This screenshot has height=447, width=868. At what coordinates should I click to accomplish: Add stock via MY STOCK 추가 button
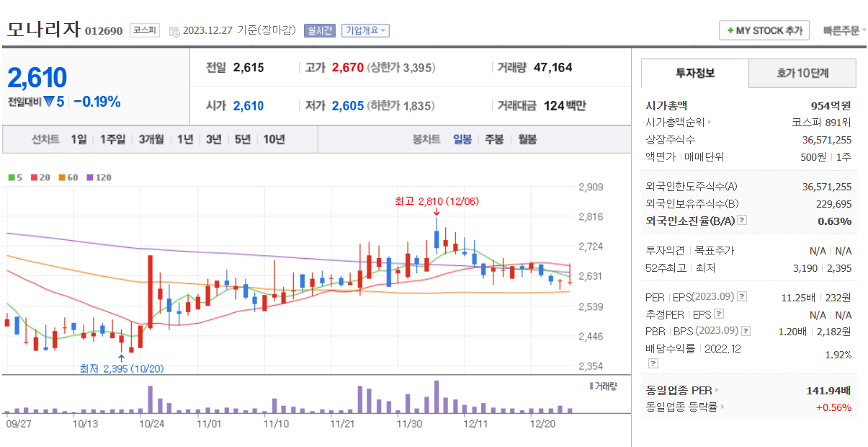point(764,31)
